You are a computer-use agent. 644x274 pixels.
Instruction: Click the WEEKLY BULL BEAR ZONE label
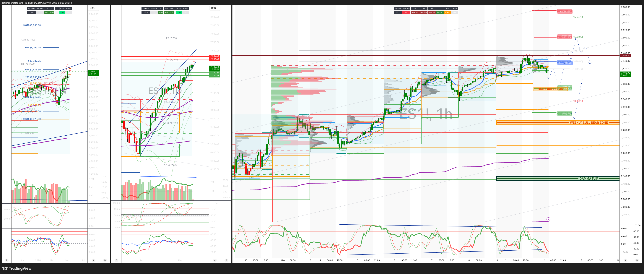[589, 123]
